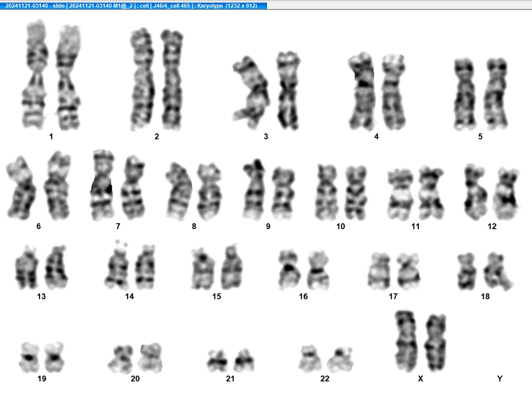Select the left chromosome 18 homolog
Image resolution: width=532 pixels, height=394 pixels.
pos(466,271)
